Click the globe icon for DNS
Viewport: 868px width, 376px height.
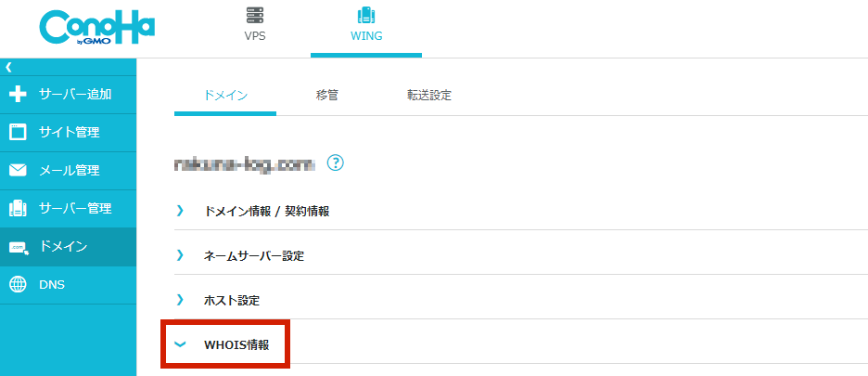19,285
